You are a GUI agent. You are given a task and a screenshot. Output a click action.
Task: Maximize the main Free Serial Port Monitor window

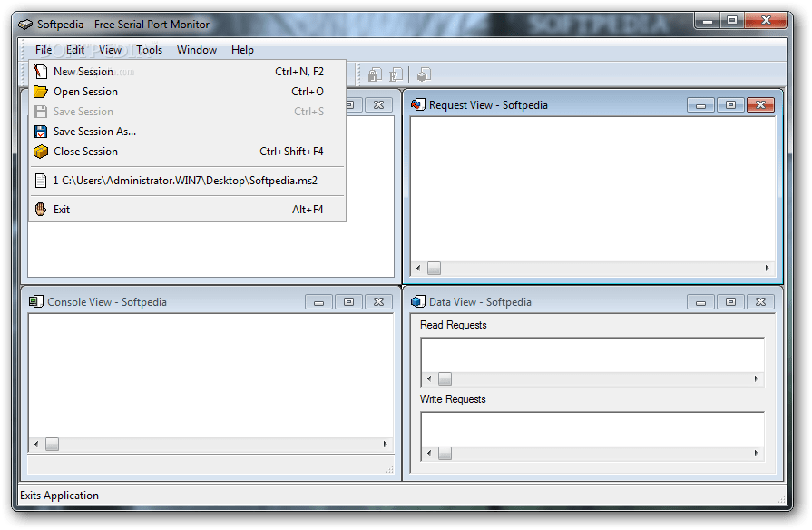[732, 21]
